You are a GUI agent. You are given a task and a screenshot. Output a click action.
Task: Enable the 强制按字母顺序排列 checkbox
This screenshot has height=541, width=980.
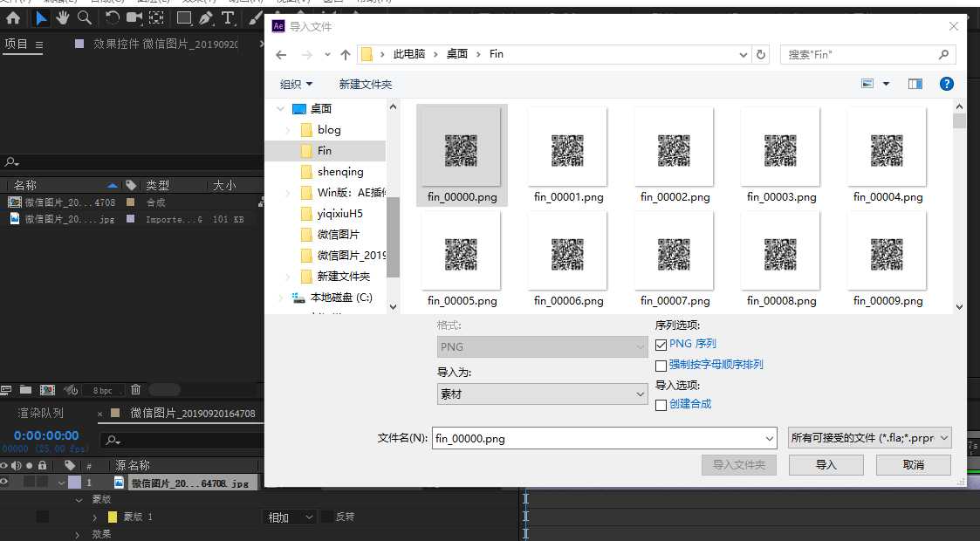point(661,365)
